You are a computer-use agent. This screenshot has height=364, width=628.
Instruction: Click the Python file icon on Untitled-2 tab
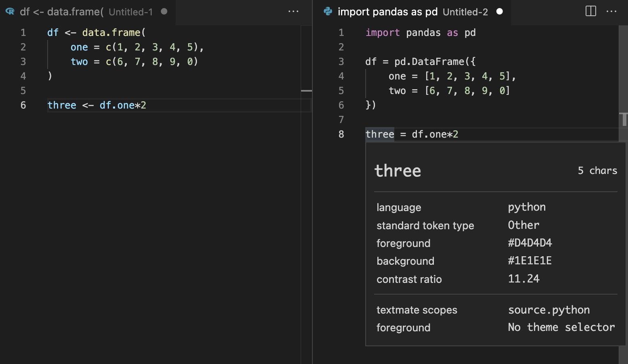pos(328,11)
